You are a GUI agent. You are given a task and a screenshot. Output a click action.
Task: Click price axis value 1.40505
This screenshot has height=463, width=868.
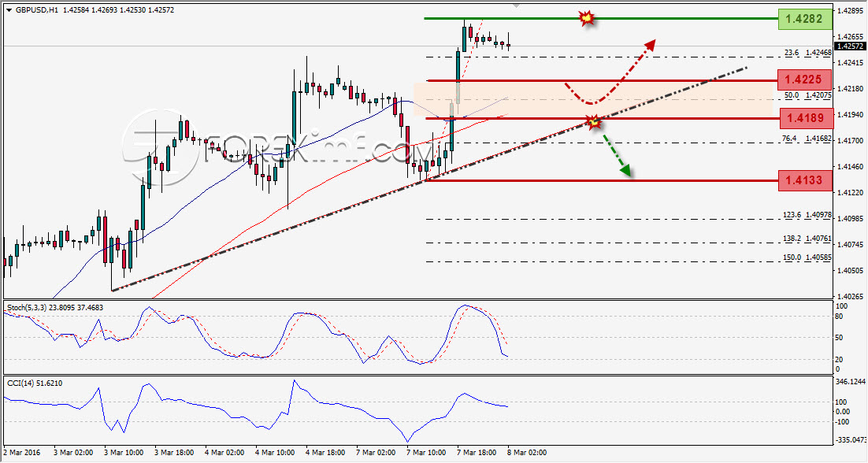[x=851, y=271]
